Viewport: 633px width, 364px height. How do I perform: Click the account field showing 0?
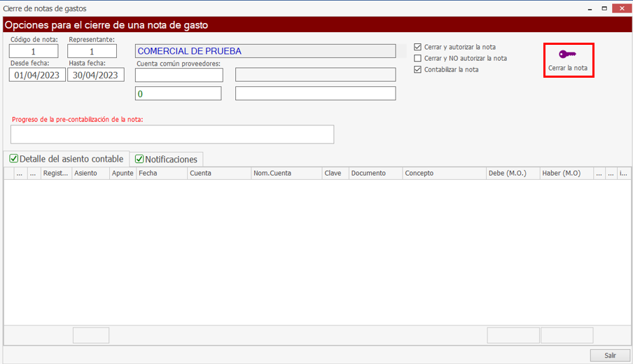tap(179, 94)
